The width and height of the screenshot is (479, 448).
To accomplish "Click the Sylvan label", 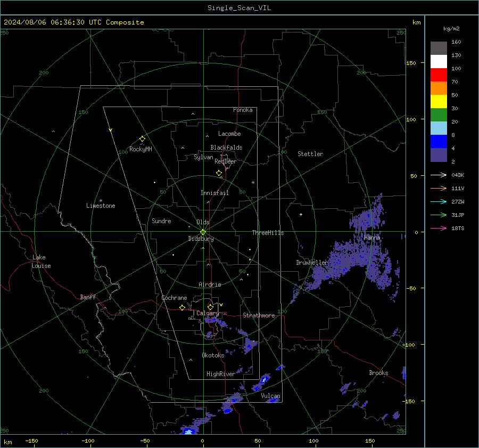I will (x=203, y=157).
